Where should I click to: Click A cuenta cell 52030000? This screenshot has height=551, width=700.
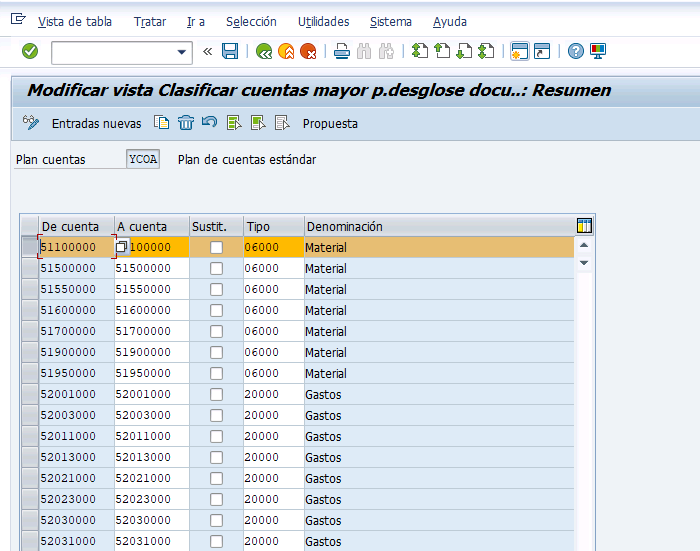pyautogui.click(x=152, y=520)
